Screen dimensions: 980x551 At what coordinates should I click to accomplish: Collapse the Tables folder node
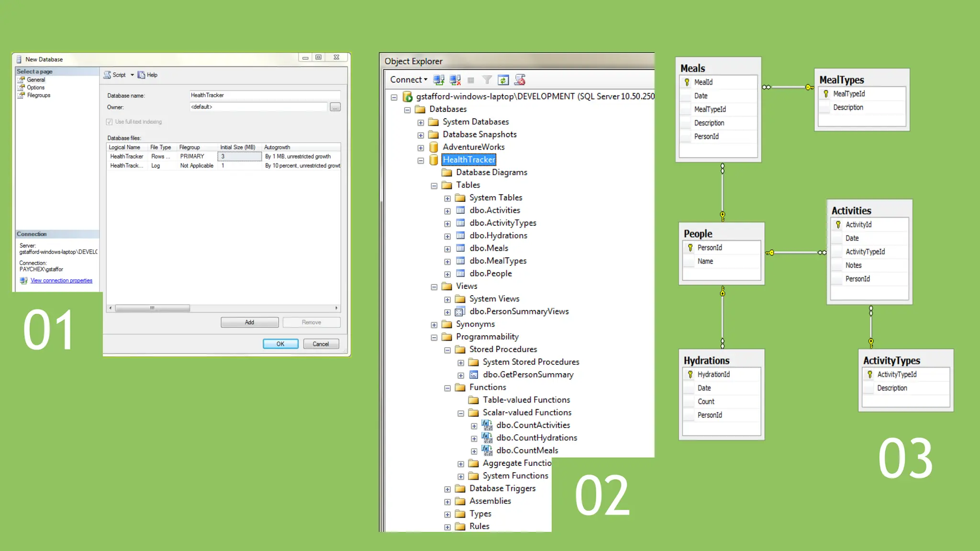tap(434, 186)
